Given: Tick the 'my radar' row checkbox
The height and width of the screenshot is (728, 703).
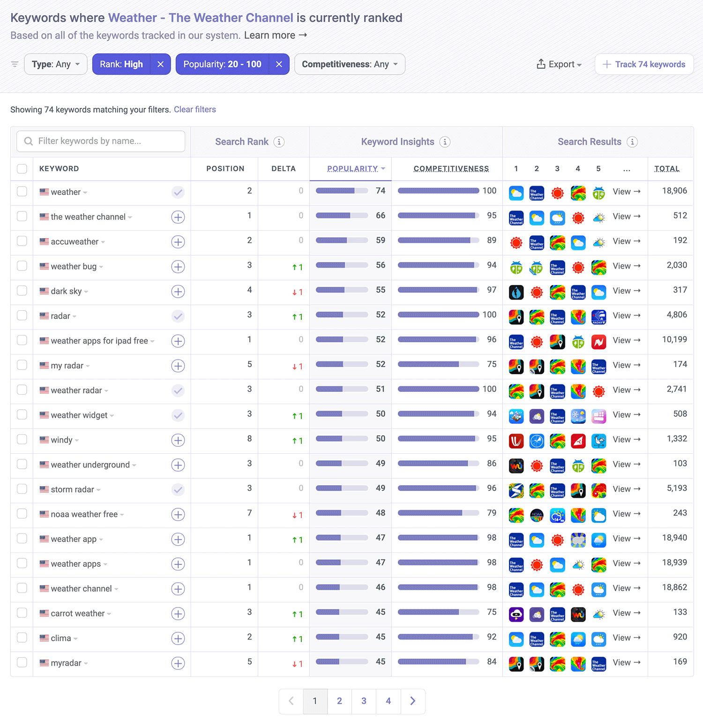Looking at the screenshot, I should coord(22,365).
